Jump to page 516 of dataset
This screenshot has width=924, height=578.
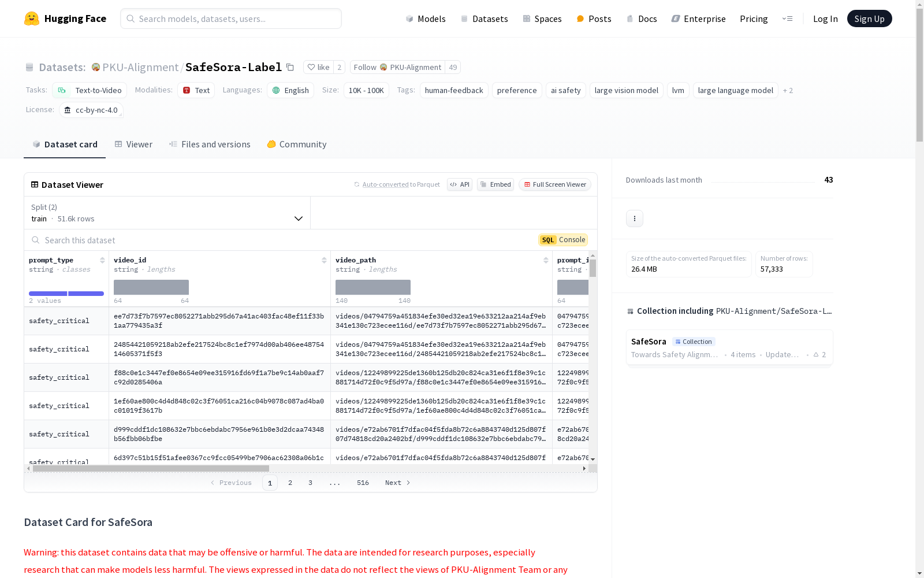pos(363,483)
